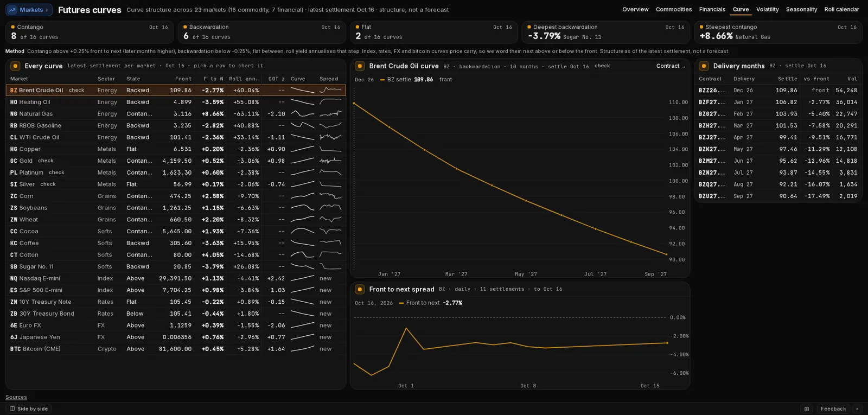Click the Contract arrow link in the curve panel
This screenshot has height=415, width=868.
[x=671, y=66]
